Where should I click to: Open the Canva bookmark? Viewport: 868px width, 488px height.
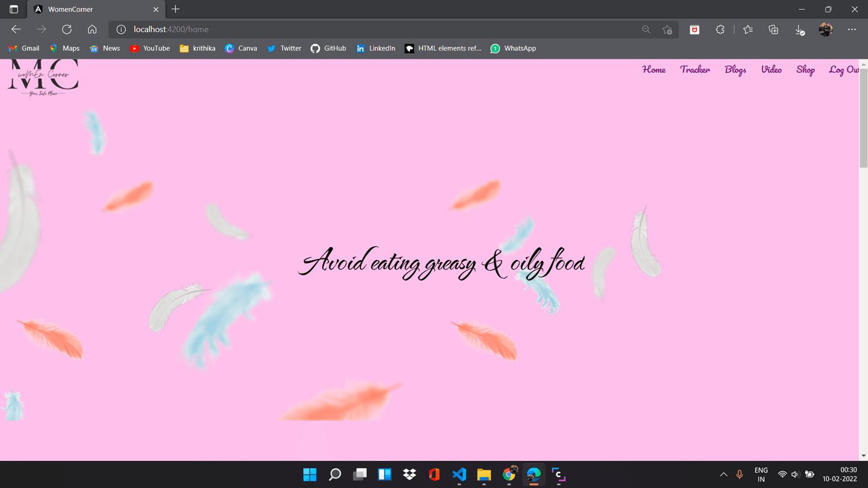coord(241,48)
